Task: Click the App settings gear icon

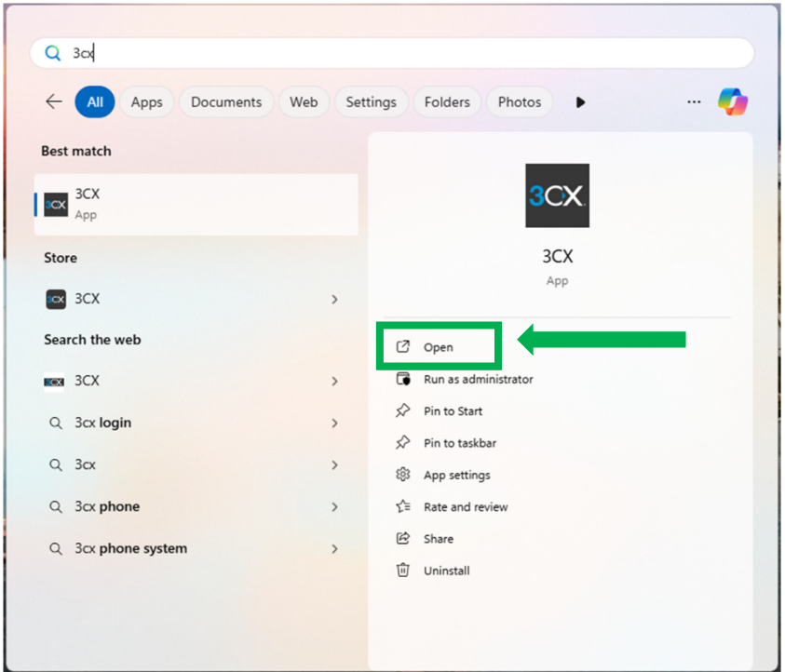Action: coord(403,475)
